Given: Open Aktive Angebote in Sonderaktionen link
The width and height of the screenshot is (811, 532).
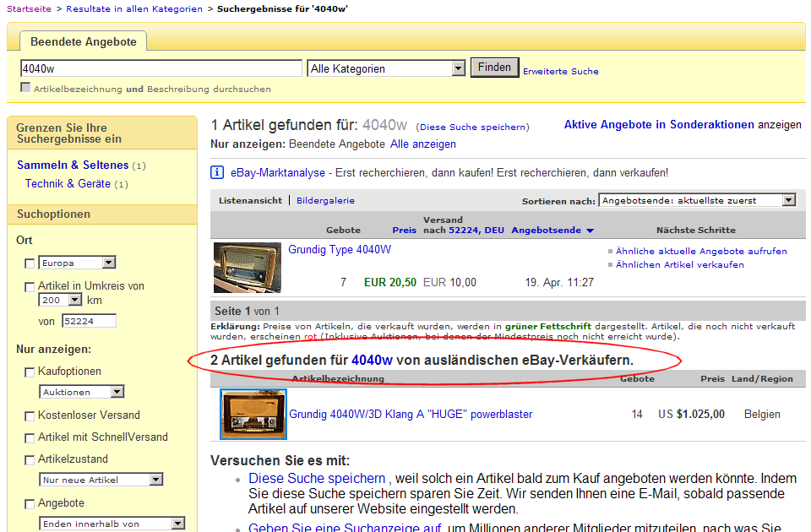Looking at the screenshot, I should tap(659, 125).
